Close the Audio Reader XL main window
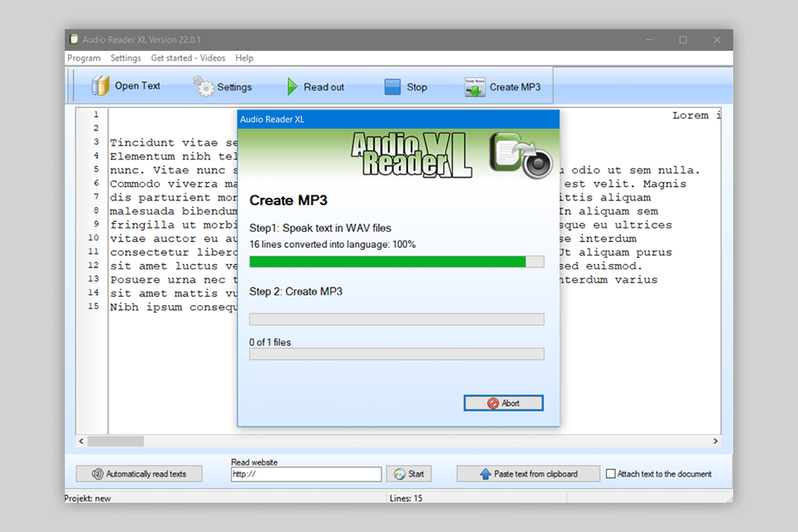The width and height of the screenshot is (798, 532). (x=717, y=40)
